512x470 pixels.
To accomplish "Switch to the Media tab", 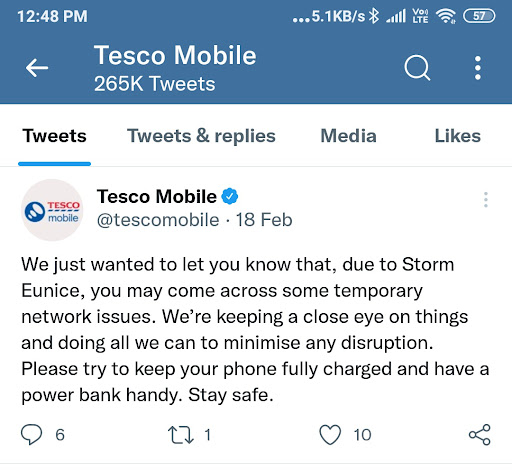I will [x=348, y=136].
